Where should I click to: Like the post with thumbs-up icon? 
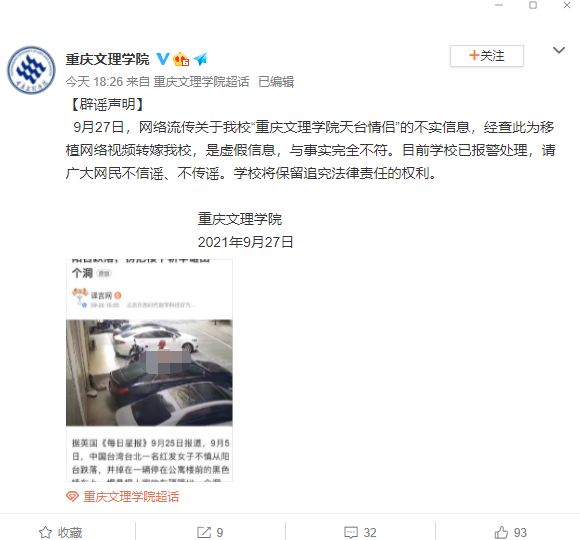(501, 532)
